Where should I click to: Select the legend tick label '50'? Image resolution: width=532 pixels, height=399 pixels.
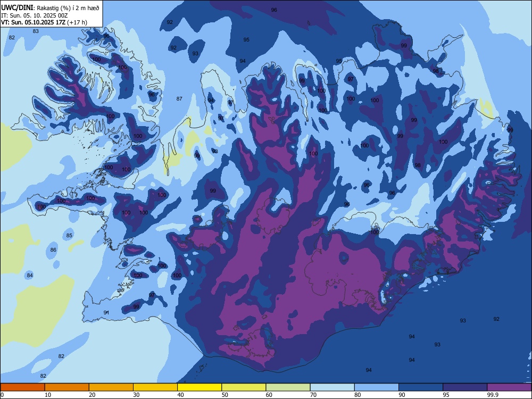[225, 395]
